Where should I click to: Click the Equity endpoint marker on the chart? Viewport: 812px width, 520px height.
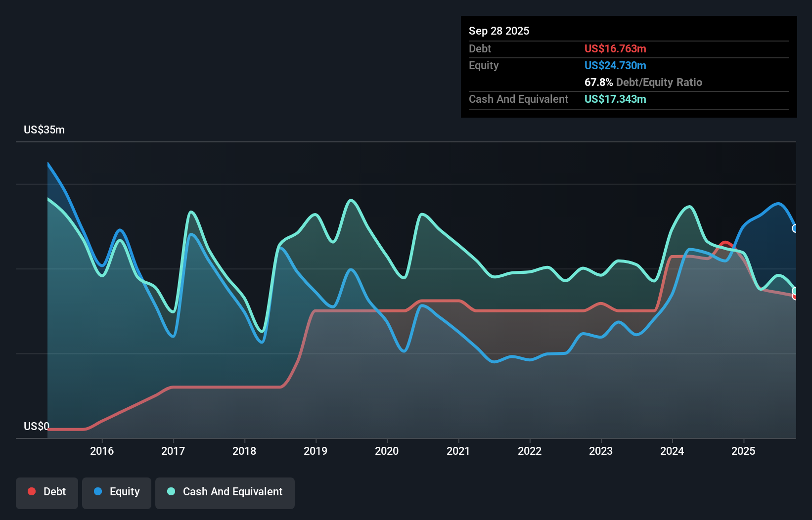point(795,228)
